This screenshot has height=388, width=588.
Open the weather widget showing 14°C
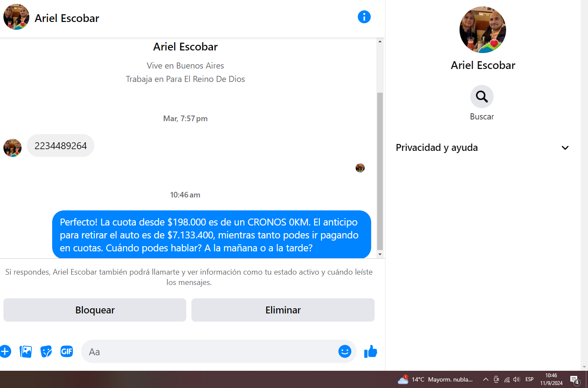pos(435,379)
